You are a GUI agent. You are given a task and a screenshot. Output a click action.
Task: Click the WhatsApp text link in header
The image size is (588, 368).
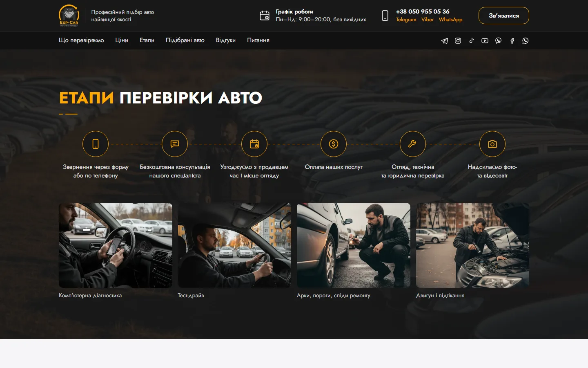(x=450, y=20)
